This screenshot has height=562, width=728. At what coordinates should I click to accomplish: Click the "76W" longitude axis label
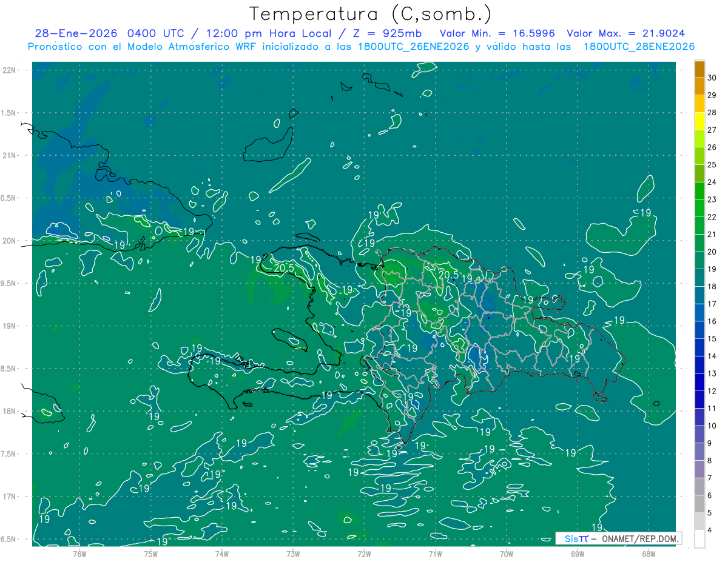(x=79, y=553)
